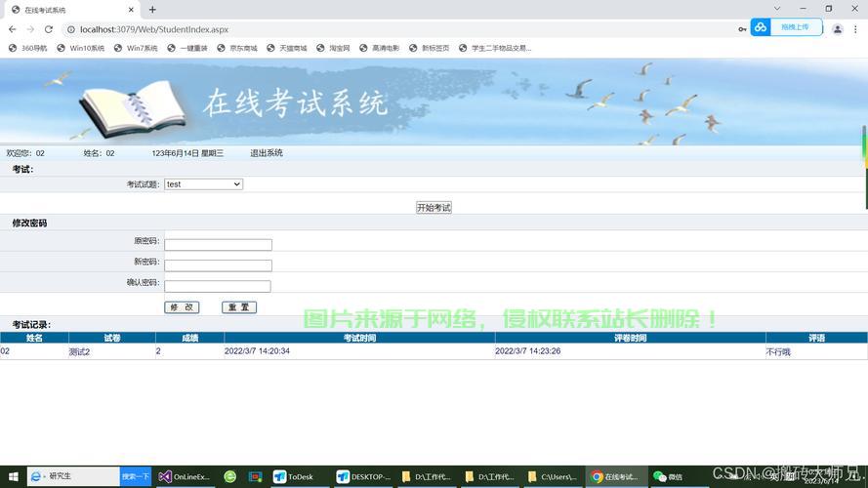868x488 pixels.
Task: Open the 淘宝网 bookmark
Action: (333, 48)
